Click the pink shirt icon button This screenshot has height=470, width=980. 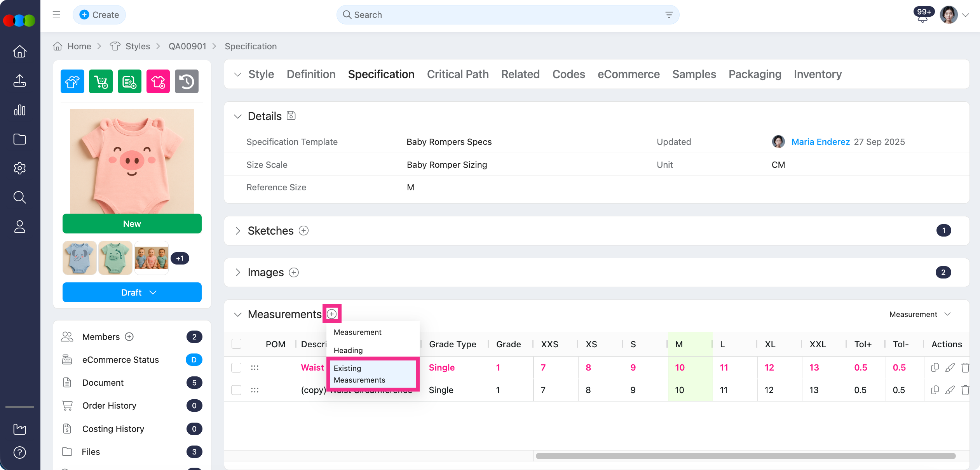pyautogui.click(x=158, y=82)
